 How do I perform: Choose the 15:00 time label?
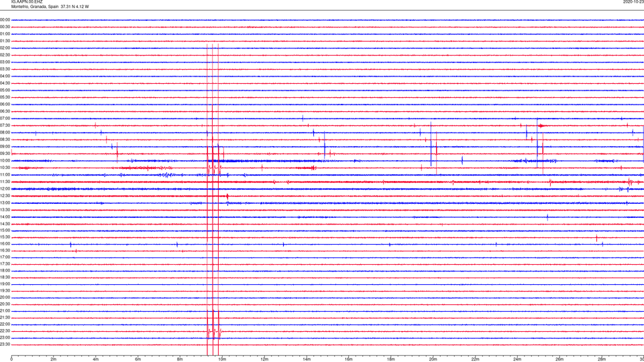pos(5,231)
